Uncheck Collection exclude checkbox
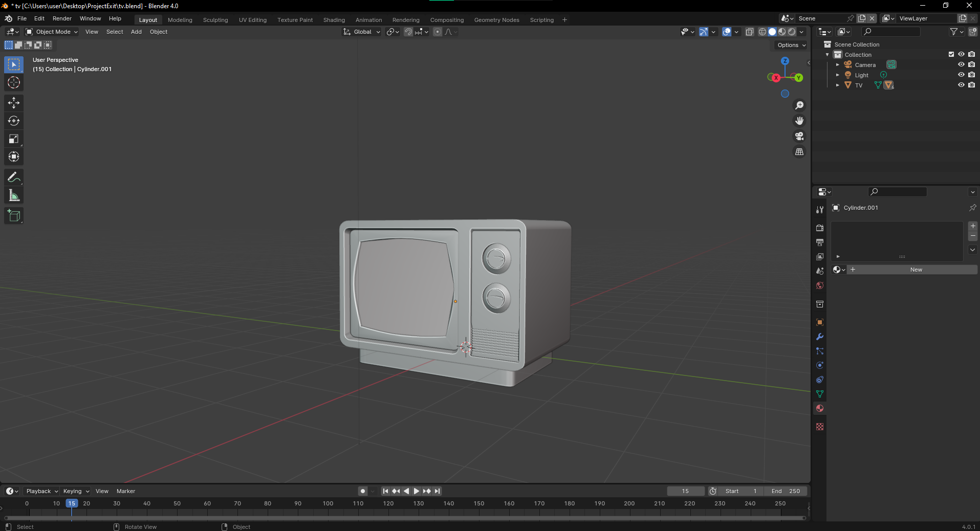 pyautogui.click(x=951, y=54)
